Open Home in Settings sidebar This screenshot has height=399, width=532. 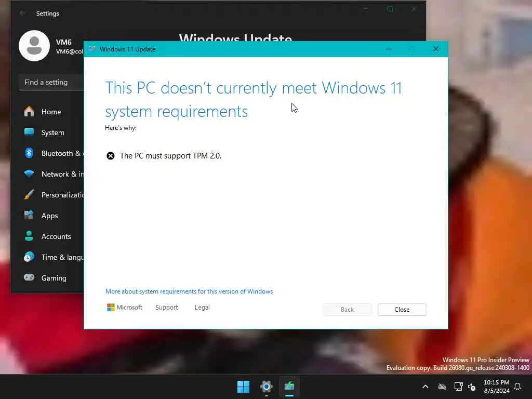pos(52,112)
